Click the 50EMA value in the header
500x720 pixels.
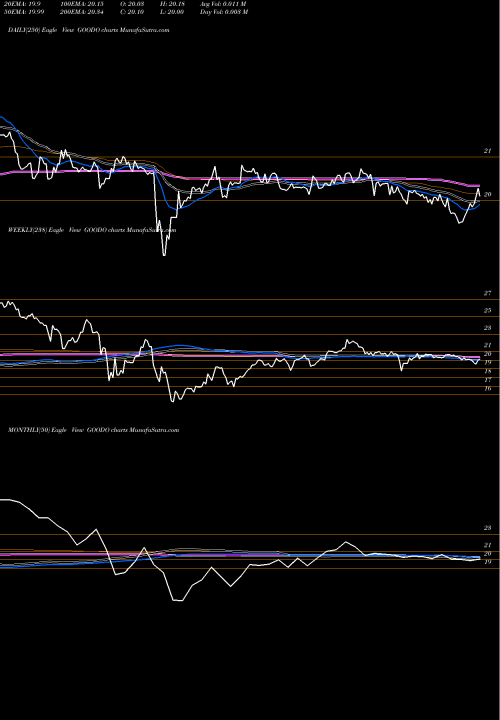click(x=24, y=12)
